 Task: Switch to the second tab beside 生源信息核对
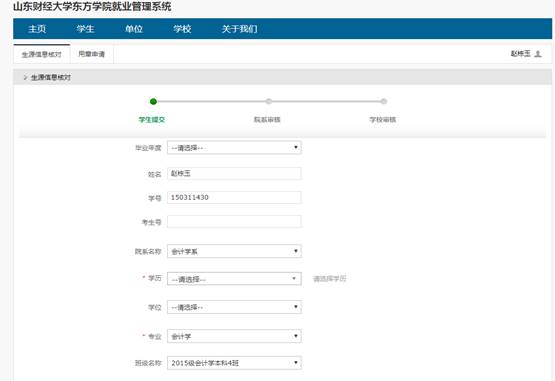pyautogui.click(x=92, y=54)
